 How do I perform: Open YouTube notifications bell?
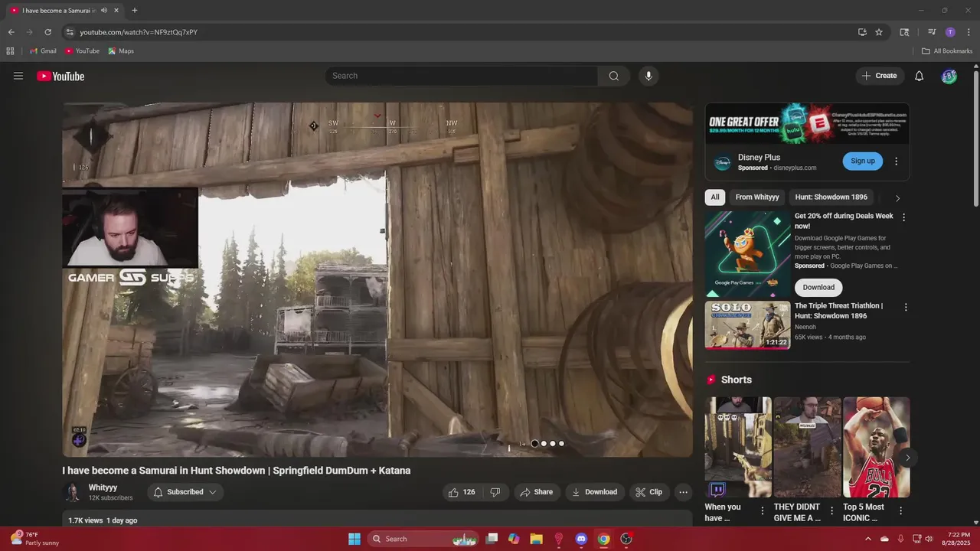point(920,76)
